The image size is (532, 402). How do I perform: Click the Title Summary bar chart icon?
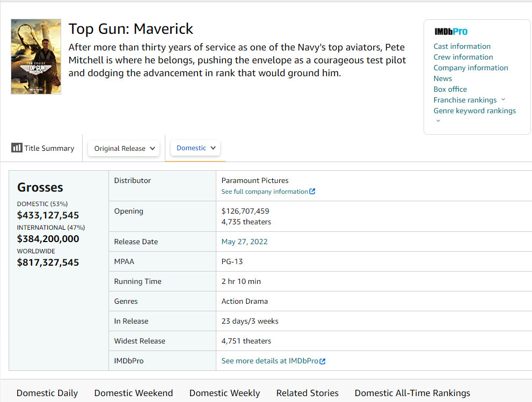tap(17, 148)
